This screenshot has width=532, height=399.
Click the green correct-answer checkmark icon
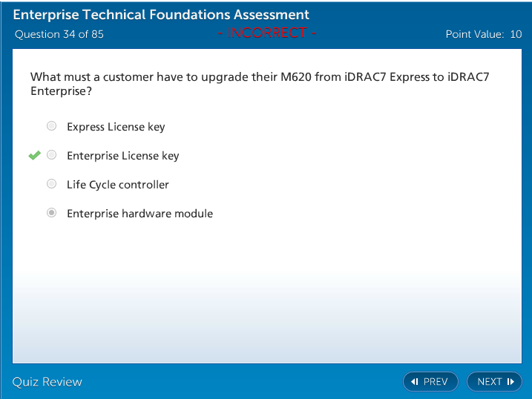coord(34,155)
